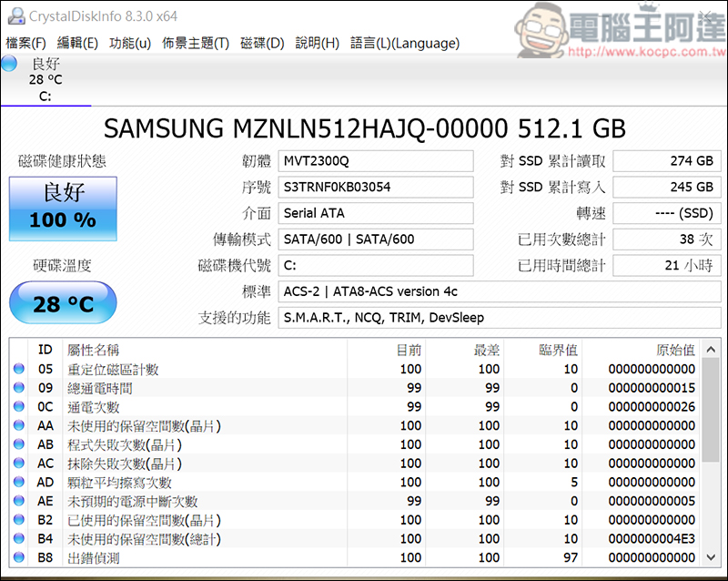The height and width of the screenshot is (581, 728).
Task: Click the ID column header
Action: click(45, 350)
